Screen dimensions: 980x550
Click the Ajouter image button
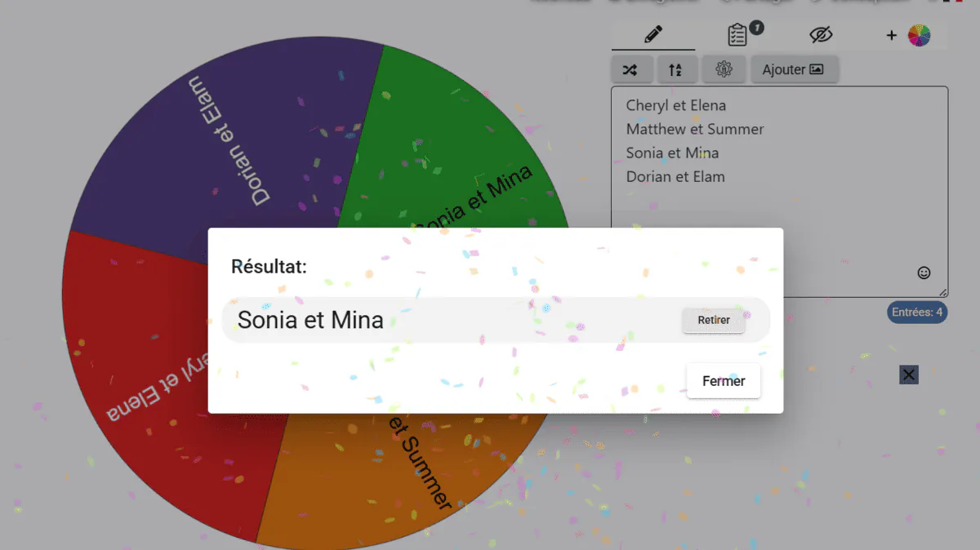(x=794, y=70)
